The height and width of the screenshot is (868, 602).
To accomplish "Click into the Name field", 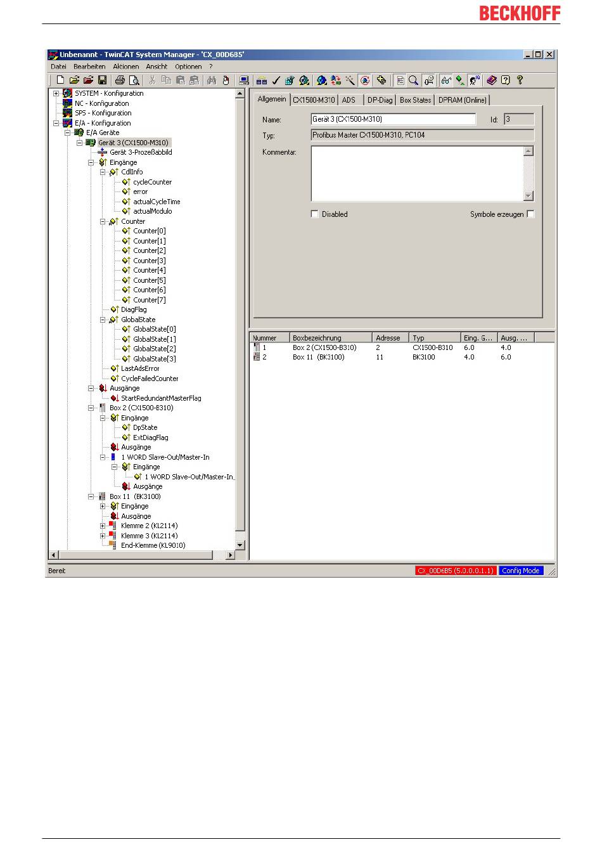I will pyautogui.click(x=393, y=119).
